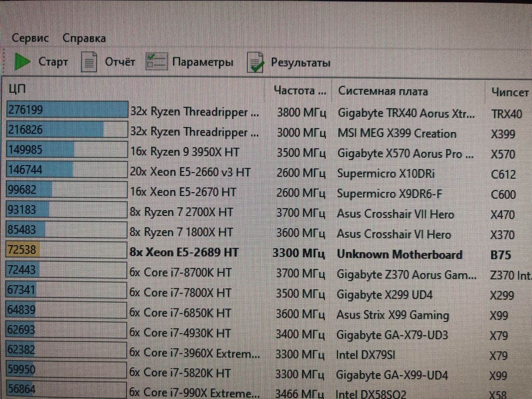
Task: Open Результаты toolbar label
Action: point(300,63)
